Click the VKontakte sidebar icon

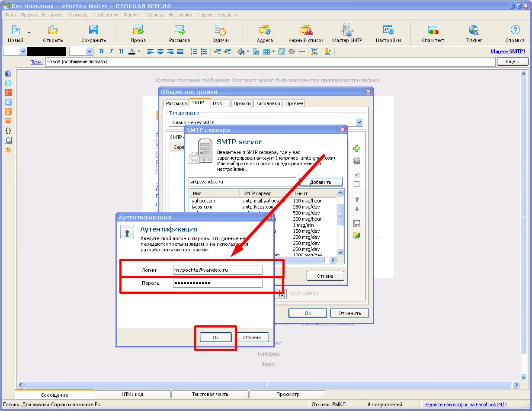[8, 102]
